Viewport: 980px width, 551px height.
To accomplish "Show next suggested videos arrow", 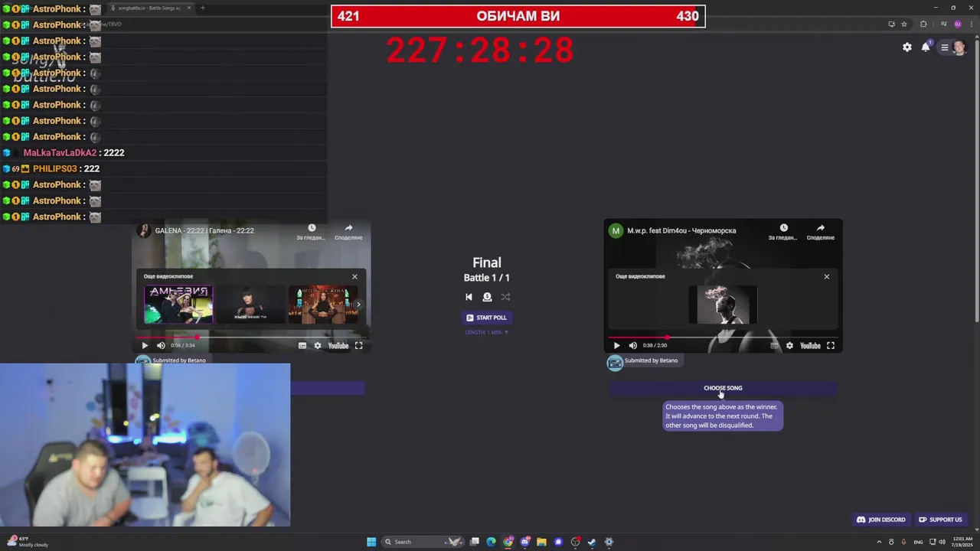I will pos(358,305).
